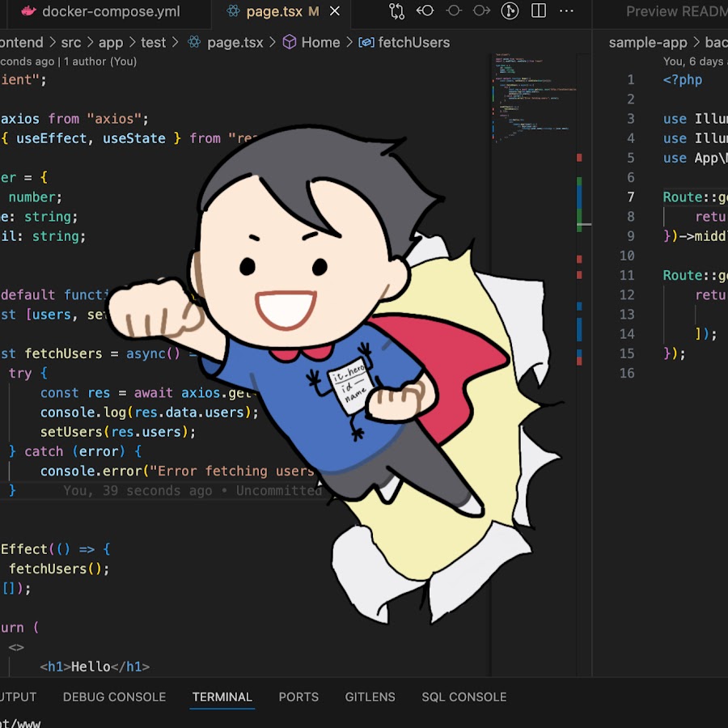Image resolution: width=728 pixels, height=728 pixels.
Task: Open SQL CONSOLE panel tab
Action: pyautogui.click(x=463, y=696)
